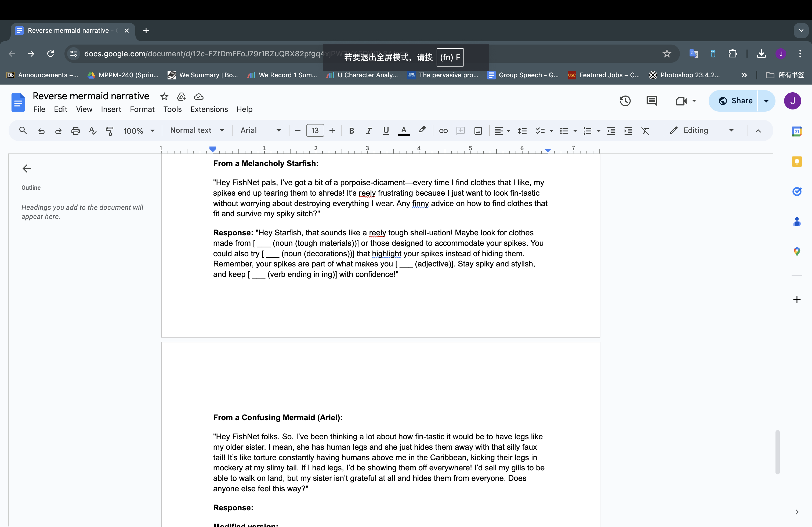Screen dimensions: 812x527
Task: Decrease the font size
Action: (298, 131)
